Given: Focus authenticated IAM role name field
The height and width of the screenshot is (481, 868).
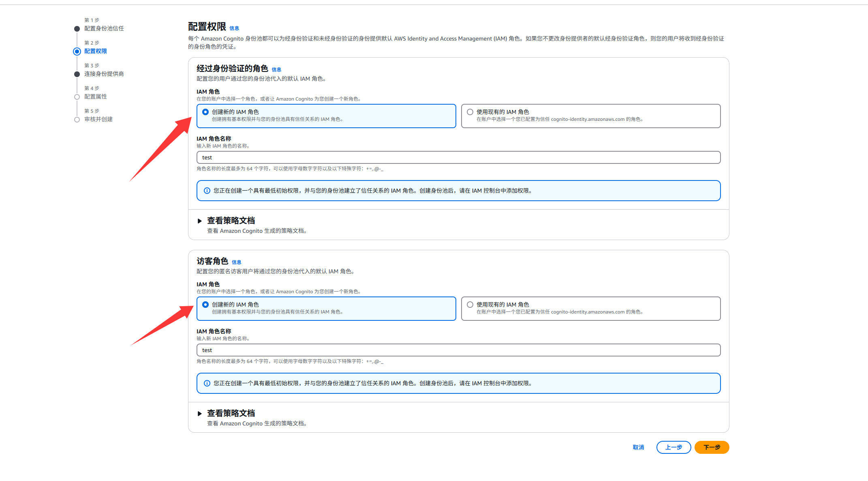Looking at the screenshot, I should click(458, 157).
